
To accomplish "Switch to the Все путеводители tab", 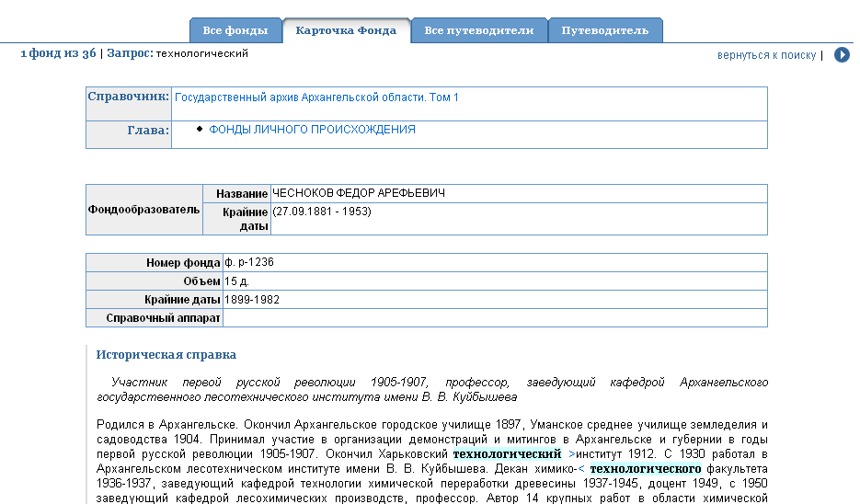I will tap(479, 30).
